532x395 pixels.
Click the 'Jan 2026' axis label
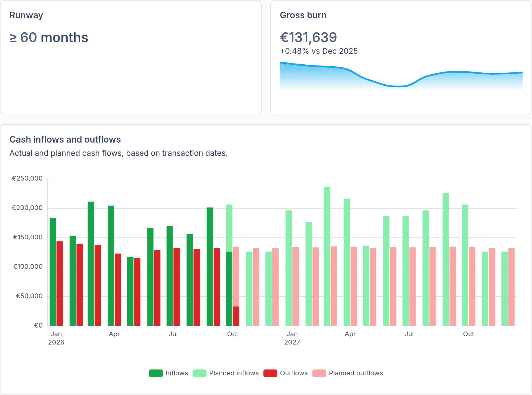(56, 338)
